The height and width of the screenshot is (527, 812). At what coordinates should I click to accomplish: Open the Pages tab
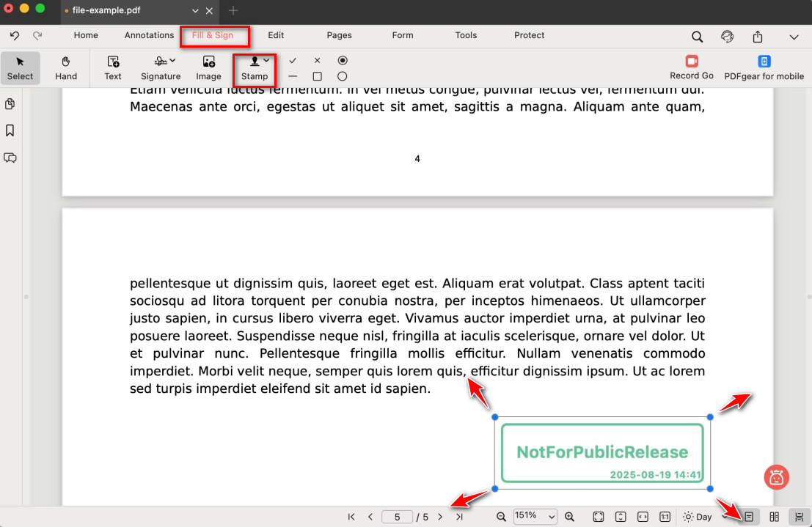(339, 35)
